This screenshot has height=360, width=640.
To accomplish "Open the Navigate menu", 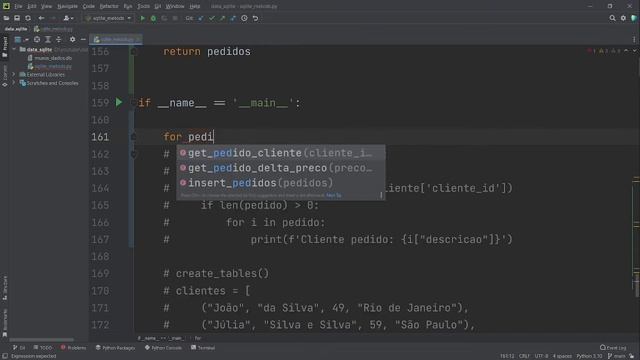I will pos(67,6).
